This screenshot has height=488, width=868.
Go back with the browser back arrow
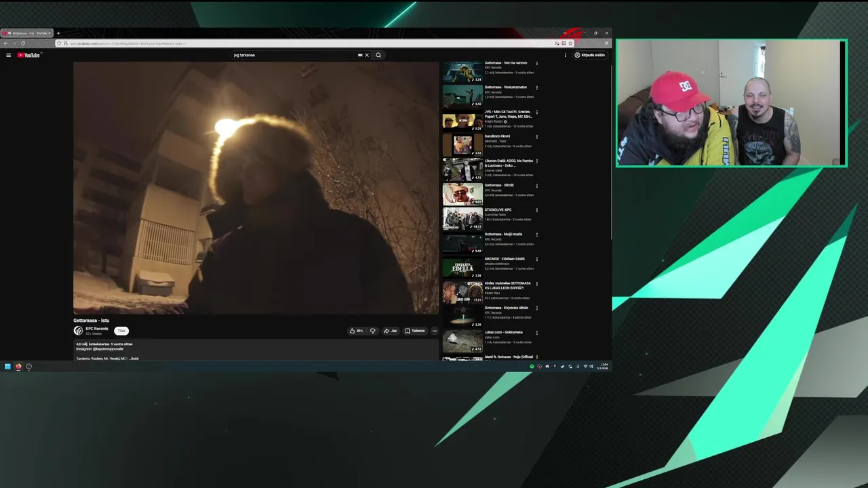5,43
